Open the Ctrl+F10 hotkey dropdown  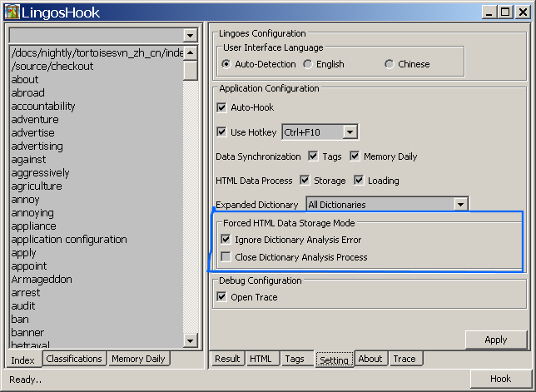coord(350,132)
